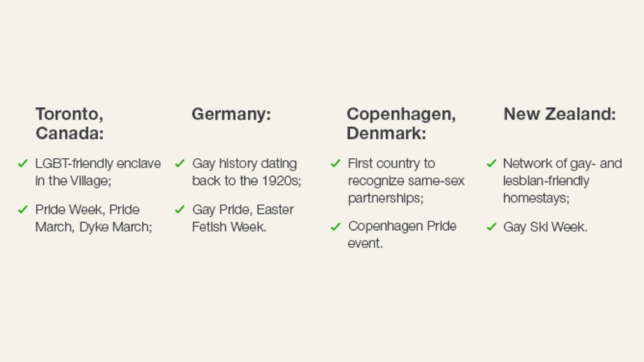Click the same-sex partnerships text
644x362 pixels.
(x=406, y=180)
